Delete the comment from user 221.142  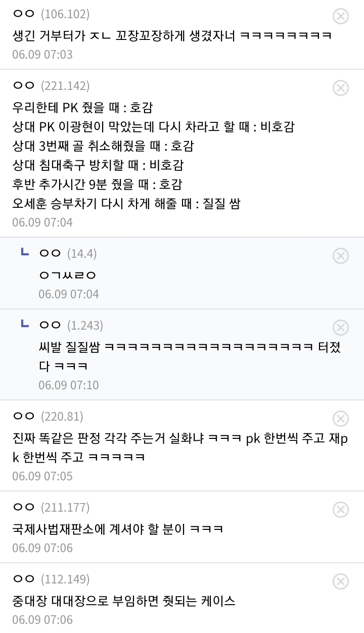click(x=341, y=88)
